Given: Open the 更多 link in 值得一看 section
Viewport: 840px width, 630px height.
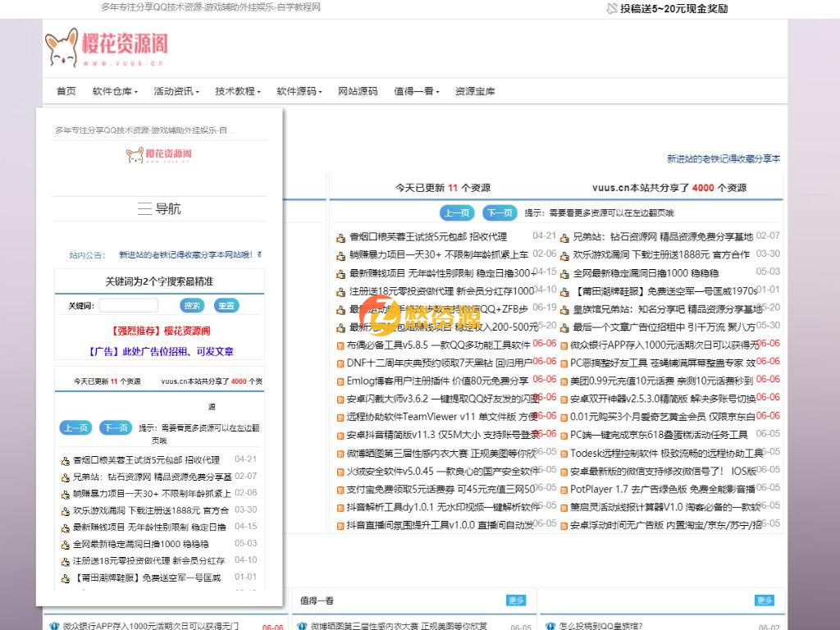Looking at the screenshot, I should click(516, 600).
